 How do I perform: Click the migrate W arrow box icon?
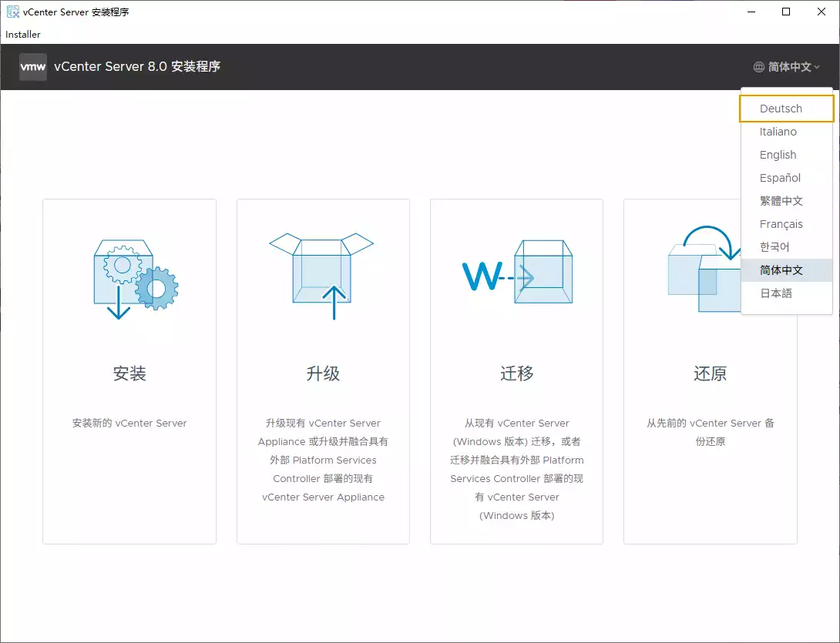pos(517,272)
